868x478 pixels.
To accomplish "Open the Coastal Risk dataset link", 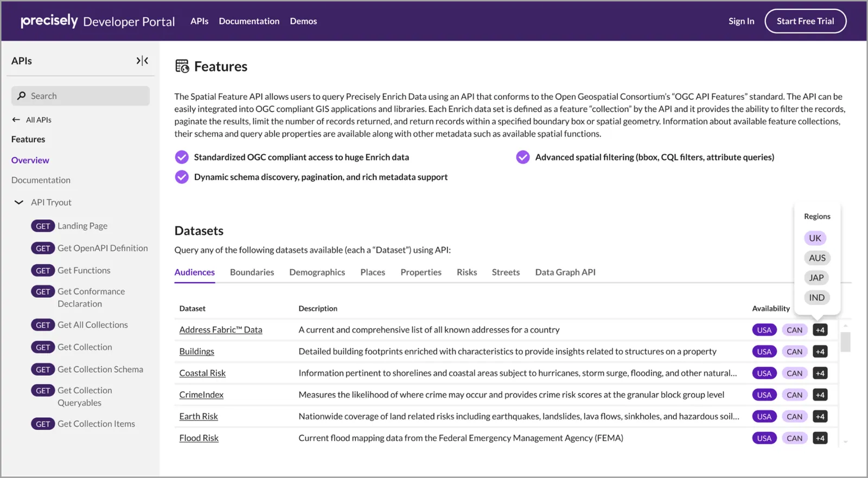I will click(202, 373).
